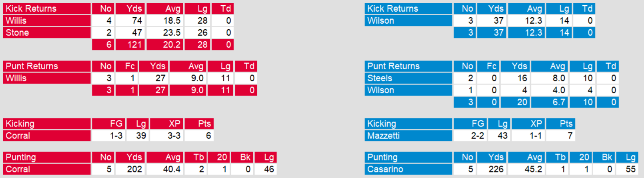Image resolution: width=644 pixels, height=178 pixels.
Task: Choose Wilson in the blue Punt Returns table
Action: coord(408,90)
